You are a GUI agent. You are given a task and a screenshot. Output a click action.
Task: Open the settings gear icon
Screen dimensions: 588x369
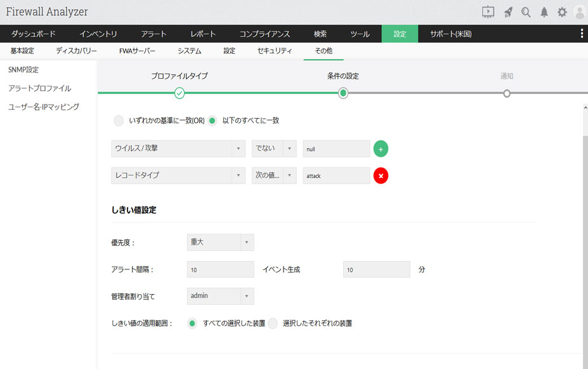tap(561, 12)
